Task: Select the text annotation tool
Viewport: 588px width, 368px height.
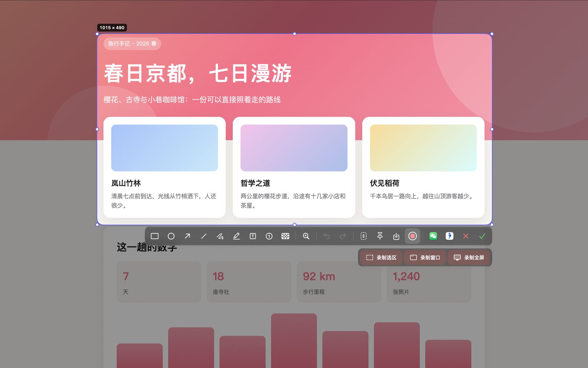Action: tap(253, 236)
